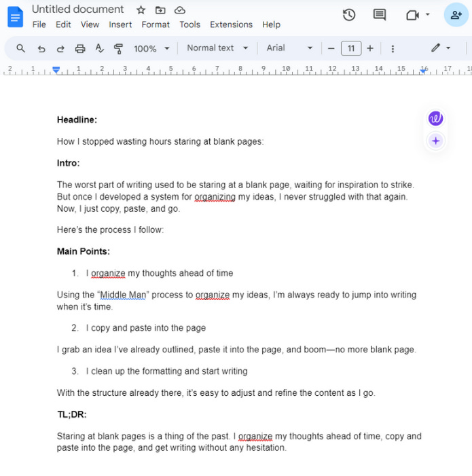Open the purple Wordtune extension icon

435,118
